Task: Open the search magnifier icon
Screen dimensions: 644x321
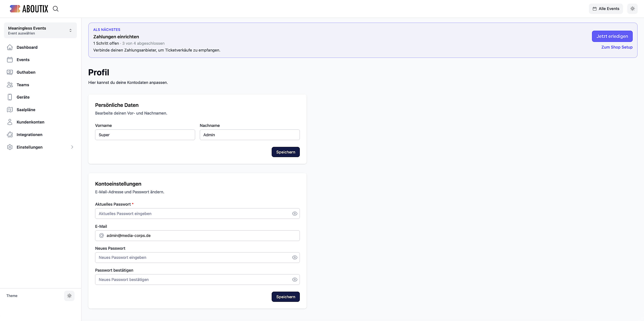Action: tap(55, 9)
